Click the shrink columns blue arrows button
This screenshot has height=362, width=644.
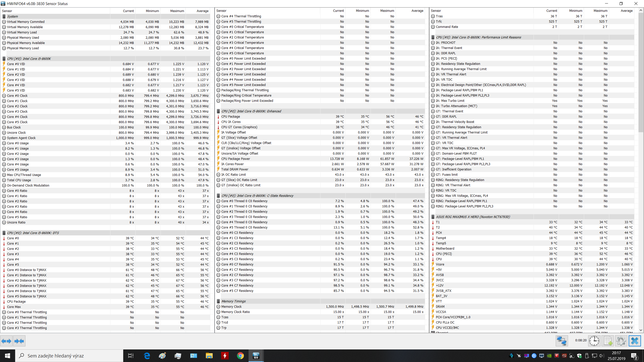click(x=19, y=341)
